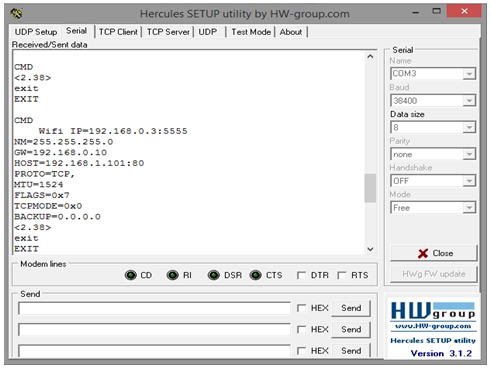
Task: Click the CTS modem line indicator
Action: (x=256, y=275)
